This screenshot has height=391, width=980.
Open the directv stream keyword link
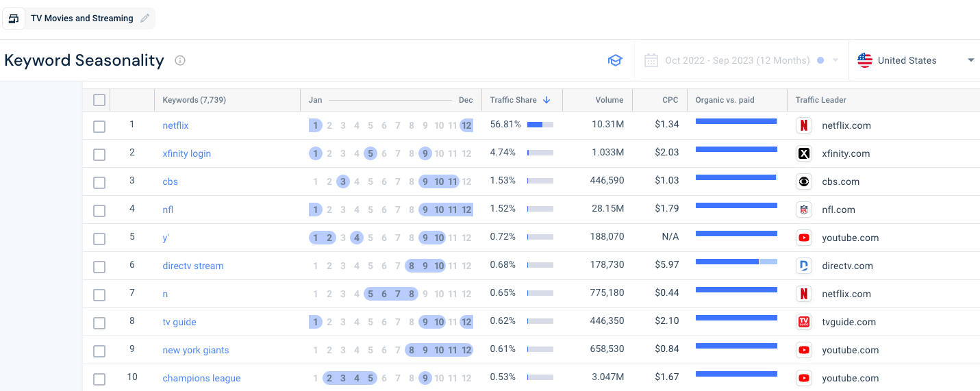[x=192, y=266]
